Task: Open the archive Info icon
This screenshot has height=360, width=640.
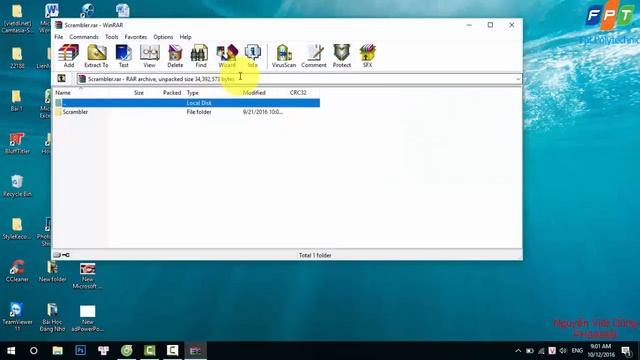Action: click(x=253, y=56)
